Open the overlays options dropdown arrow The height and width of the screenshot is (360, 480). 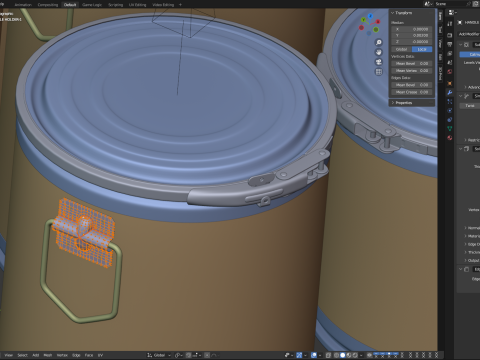[320, 355]
